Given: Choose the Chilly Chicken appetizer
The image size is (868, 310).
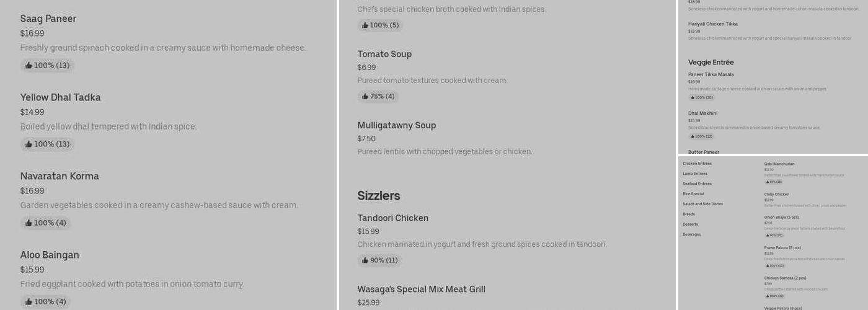Looking at the screenshot, I should [776, 195].
